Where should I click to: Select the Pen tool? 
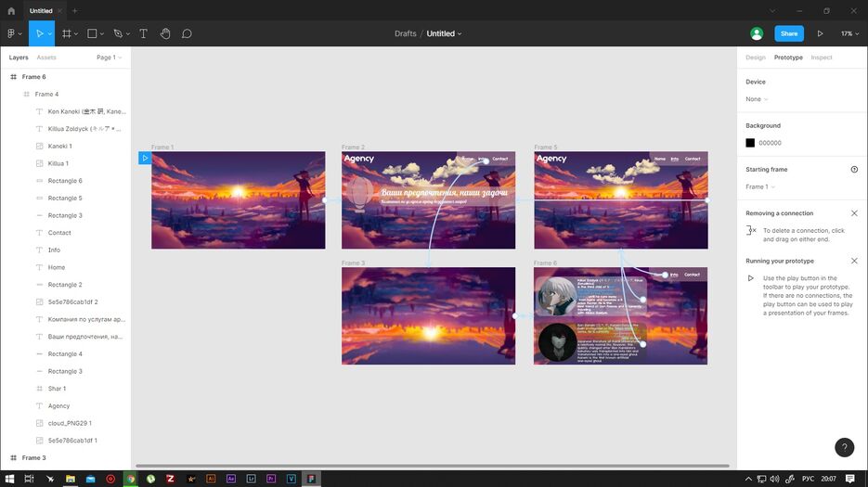pyautogui.click(x=118, y=33)
